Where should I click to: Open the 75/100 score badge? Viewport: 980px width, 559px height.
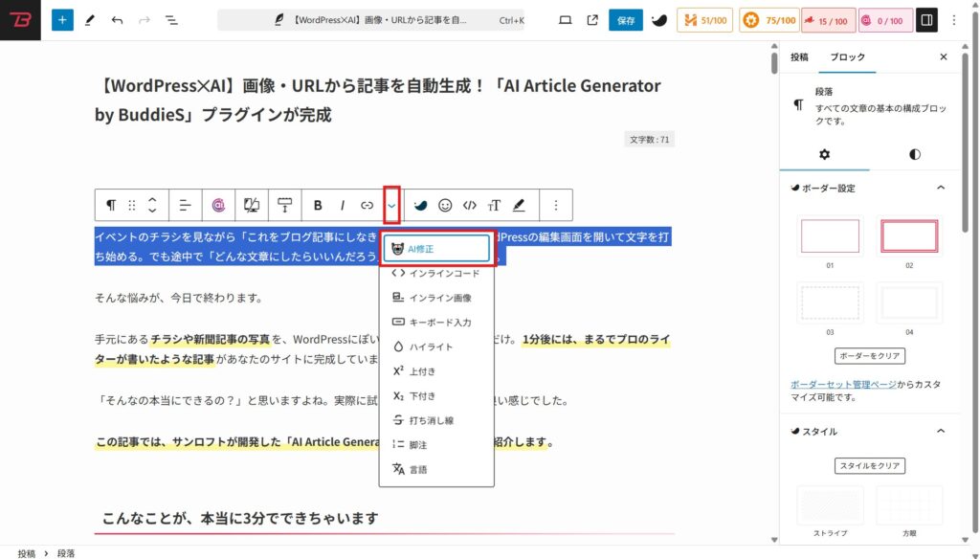pyautogui.click(x=768, y=20)
